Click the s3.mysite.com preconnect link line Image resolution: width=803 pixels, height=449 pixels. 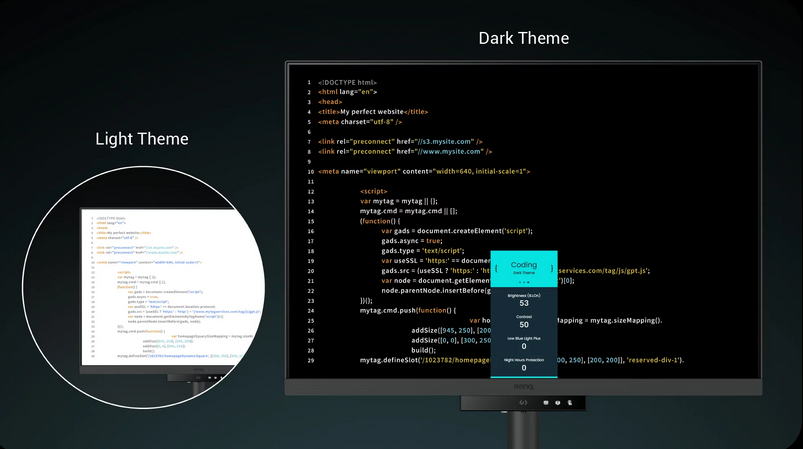point(400,141)
